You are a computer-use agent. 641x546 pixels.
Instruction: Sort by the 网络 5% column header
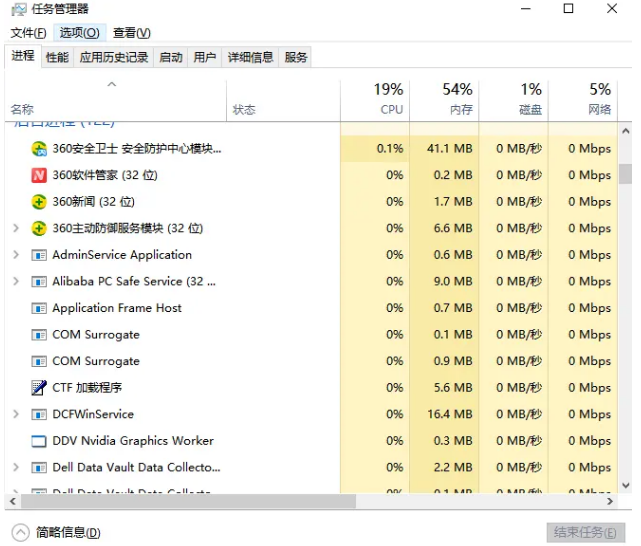[x=583, y=101]
